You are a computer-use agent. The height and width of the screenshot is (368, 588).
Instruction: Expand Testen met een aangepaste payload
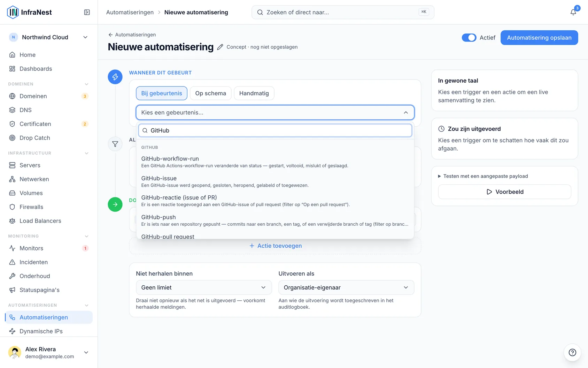click(x=483, y=176)
